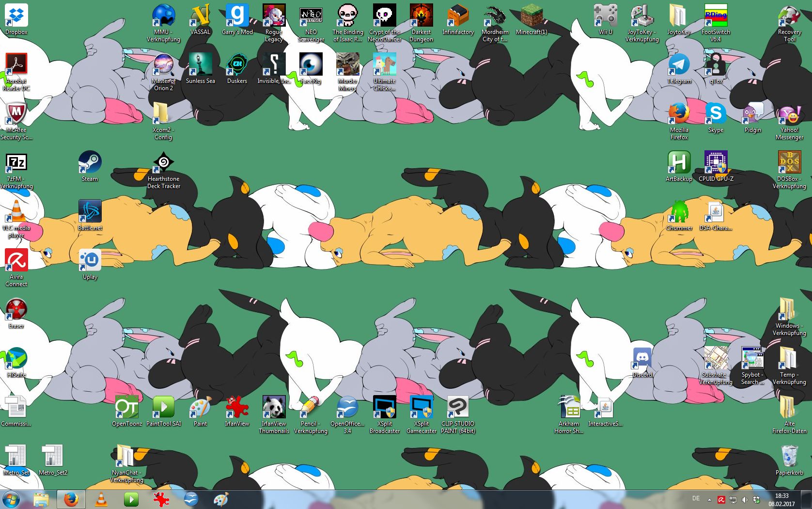The height and width of the screenshot is (509, 812).
Task: Show hidden system tray icons
Action: (709, 500)
